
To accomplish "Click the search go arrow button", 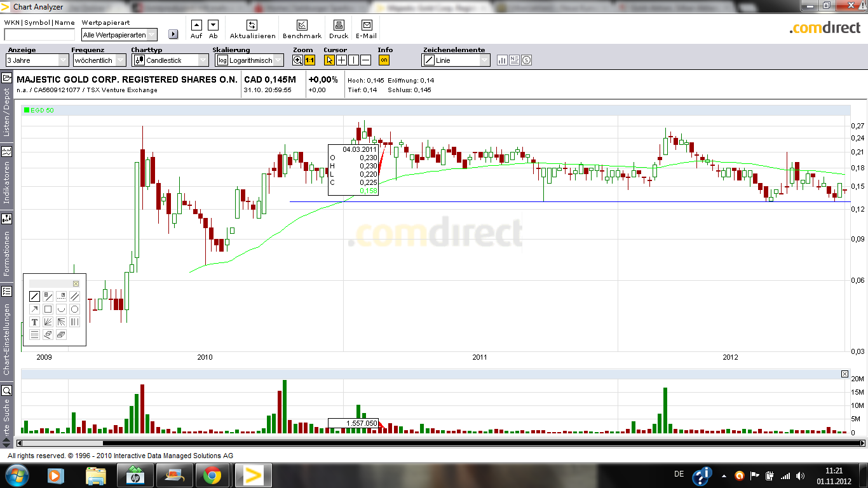I will click(x=173, y=34).
